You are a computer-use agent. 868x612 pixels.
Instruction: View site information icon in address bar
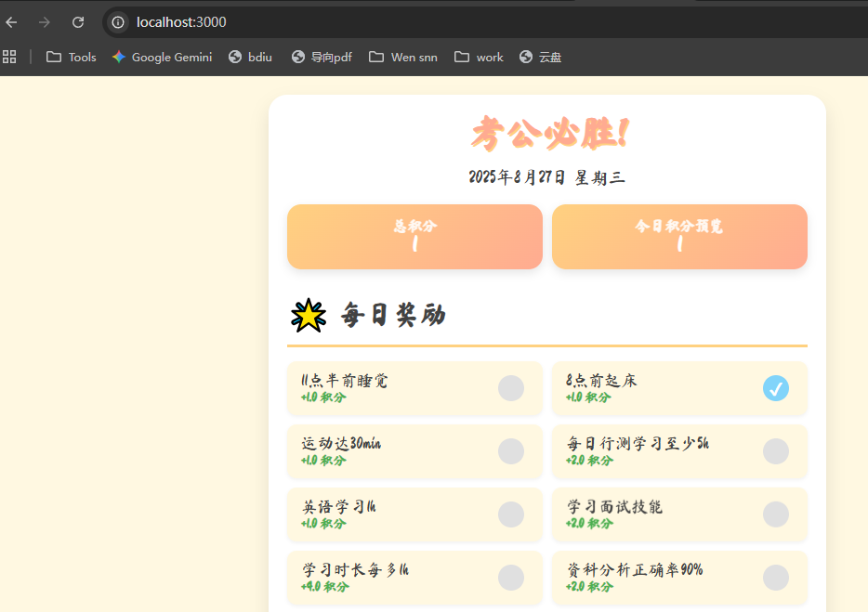118,22
